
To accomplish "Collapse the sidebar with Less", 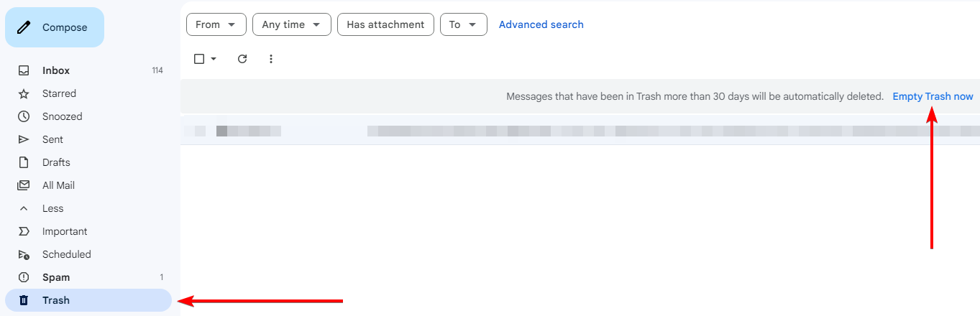I will click(x=52, y=208).
